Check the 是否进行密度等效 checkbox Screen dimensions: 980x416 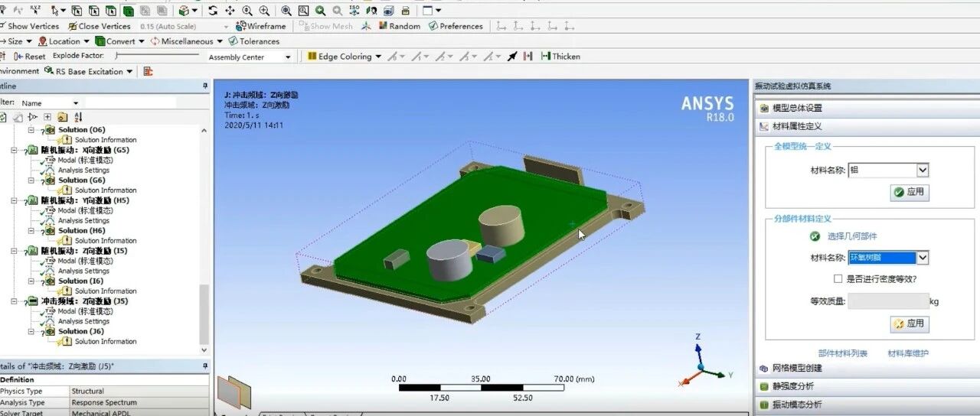tap(838, 279)
